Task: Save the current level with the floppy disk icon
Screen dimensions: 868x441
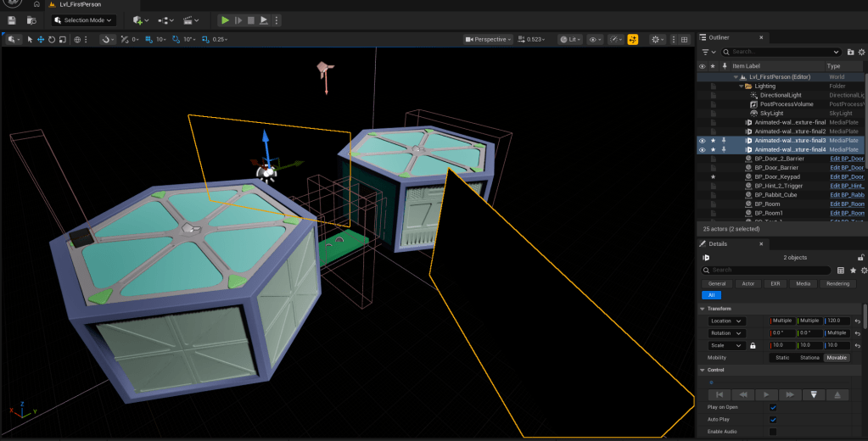Action: tap(12, 20)
